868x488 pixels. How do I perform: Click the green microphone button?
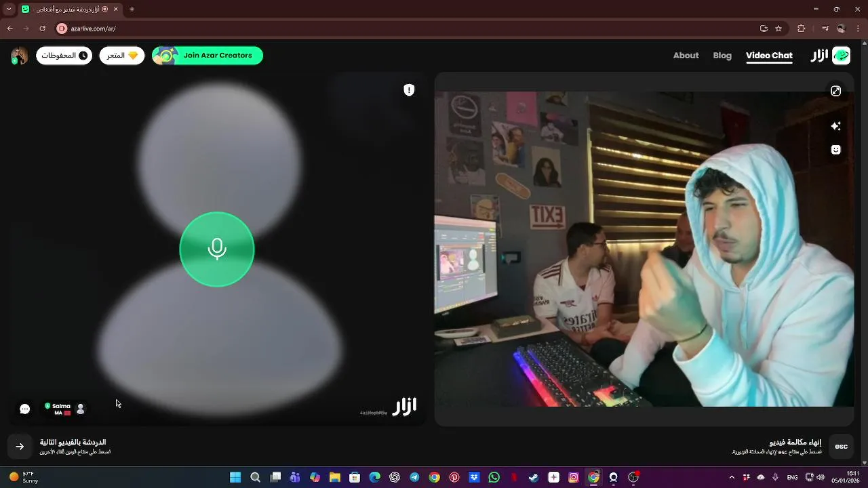click(x=217, y=249)
